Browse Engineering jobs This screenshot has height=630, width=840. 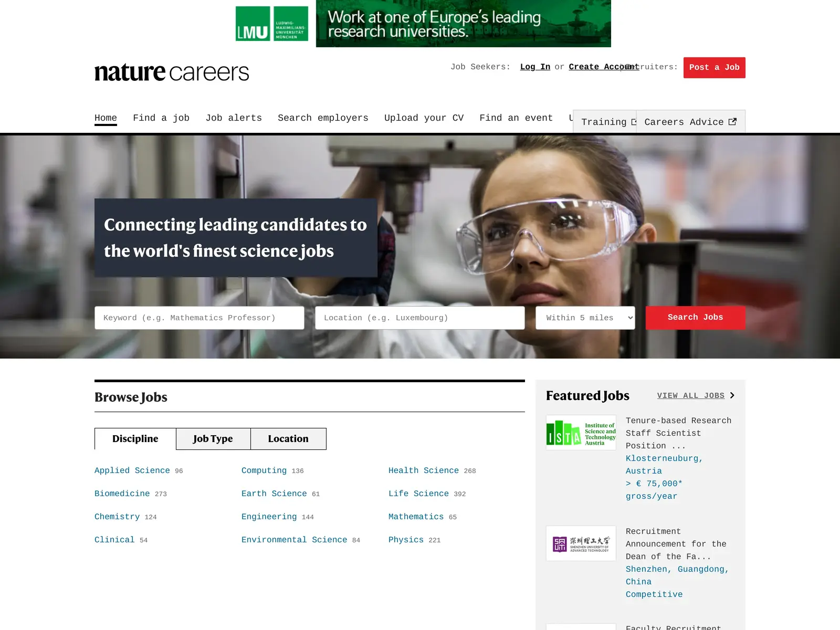269,517
